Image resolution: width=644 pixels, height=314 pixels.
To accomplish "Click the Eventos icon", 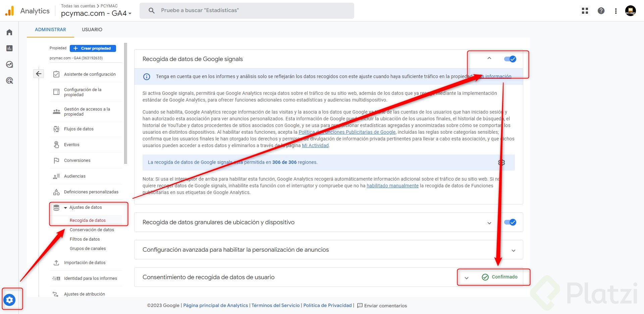I will [56, 144].
